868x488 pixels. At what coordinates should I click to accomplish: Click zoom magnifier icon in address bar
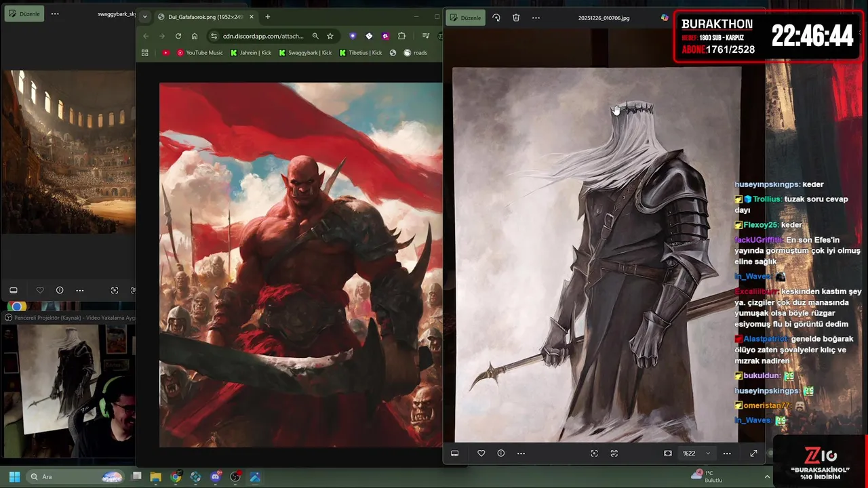[x=315, y=36]
